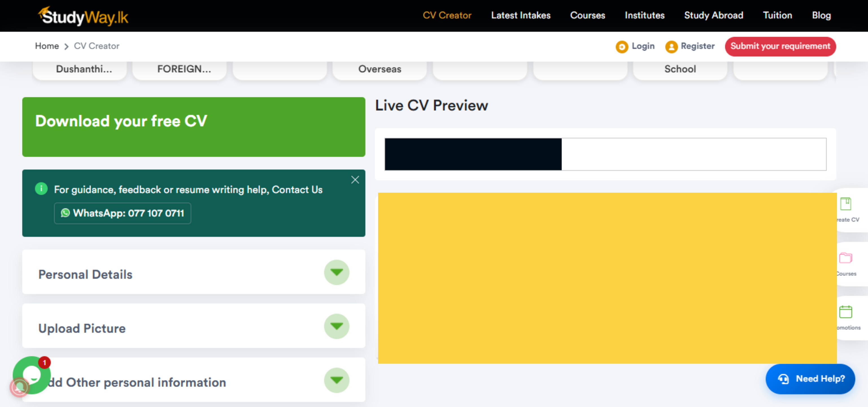Select the dark CV preview header block
This screenshot has width=868, height=407.
point(473,154)
